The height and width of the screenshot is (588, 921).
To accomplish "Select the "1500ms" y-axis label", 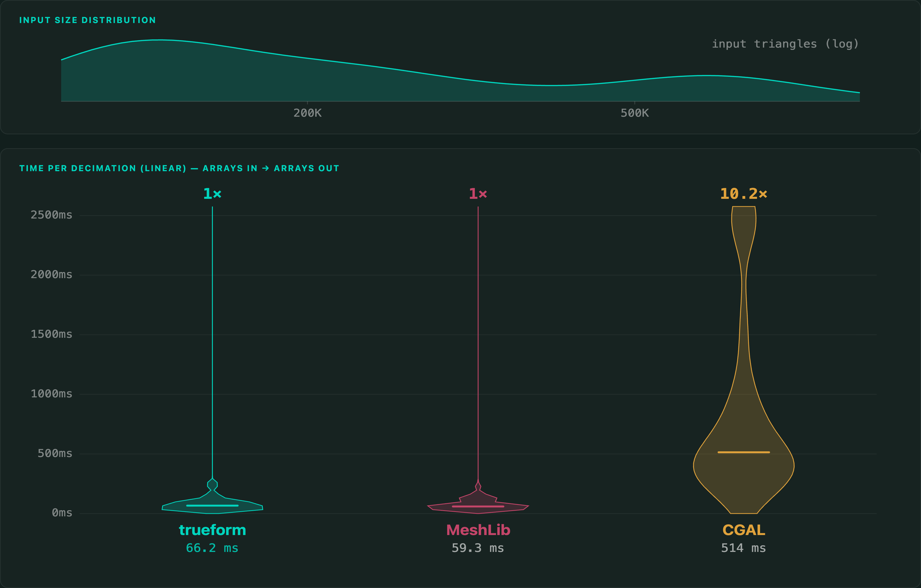I will click(x=51, y=334).
